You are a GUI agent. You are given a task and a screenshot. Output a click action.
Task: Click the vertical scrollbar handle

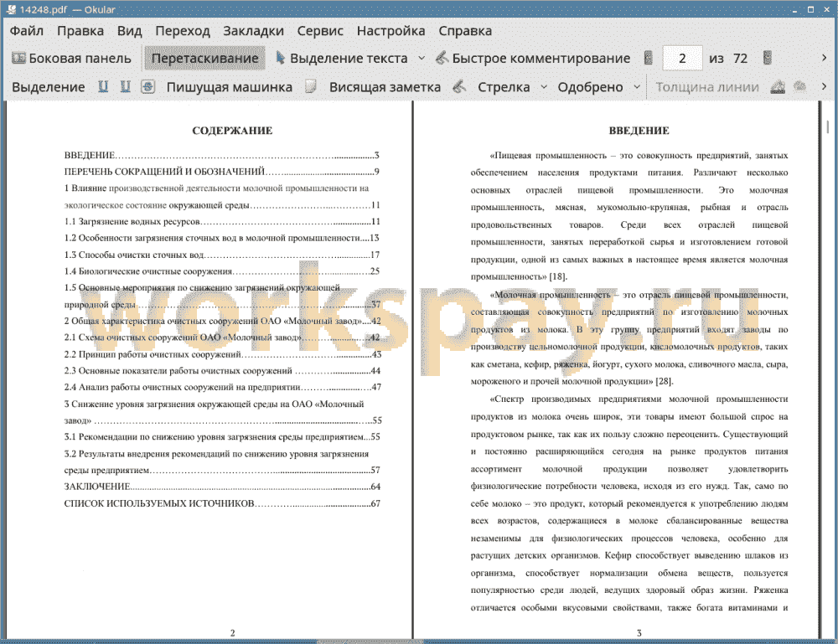828,126
